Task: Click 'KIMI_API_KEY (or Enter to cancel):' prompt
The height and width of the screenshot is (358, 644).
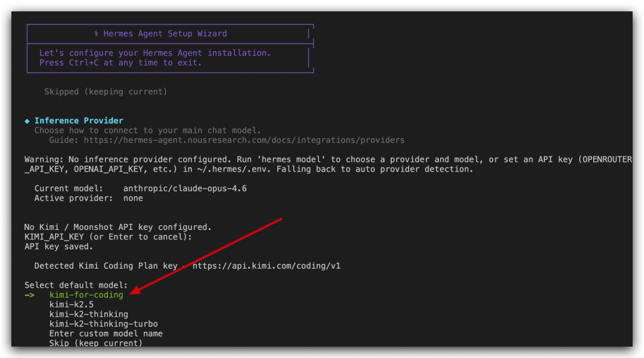Action: point(108,237)
